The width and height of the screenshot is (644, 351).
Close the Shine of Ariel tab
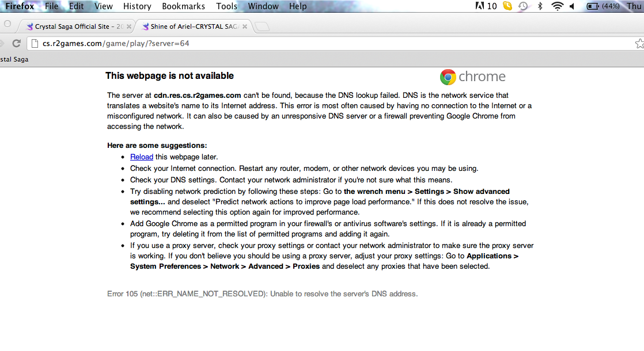pyautogui.click(x=245, y=26)
